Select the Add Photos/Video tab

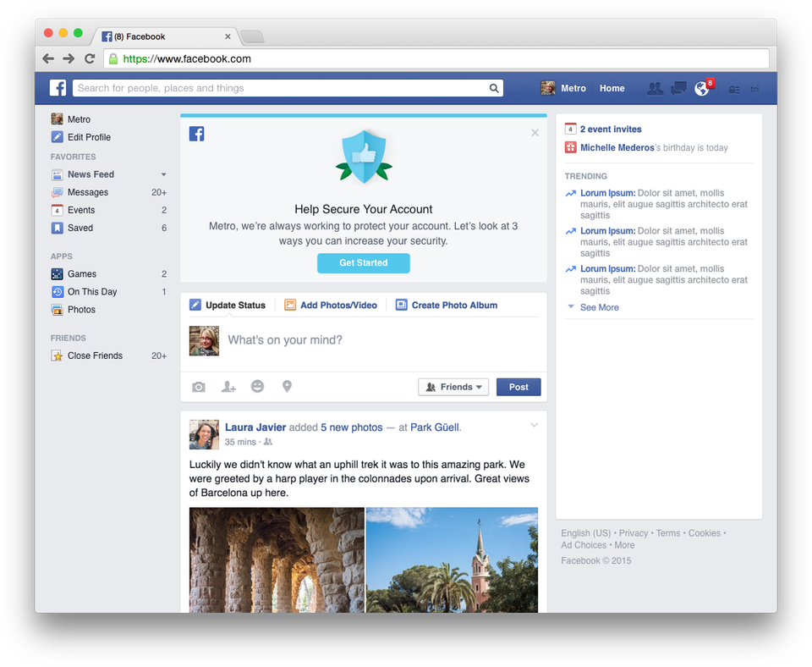pyautogui.click(x=331, y=306)
